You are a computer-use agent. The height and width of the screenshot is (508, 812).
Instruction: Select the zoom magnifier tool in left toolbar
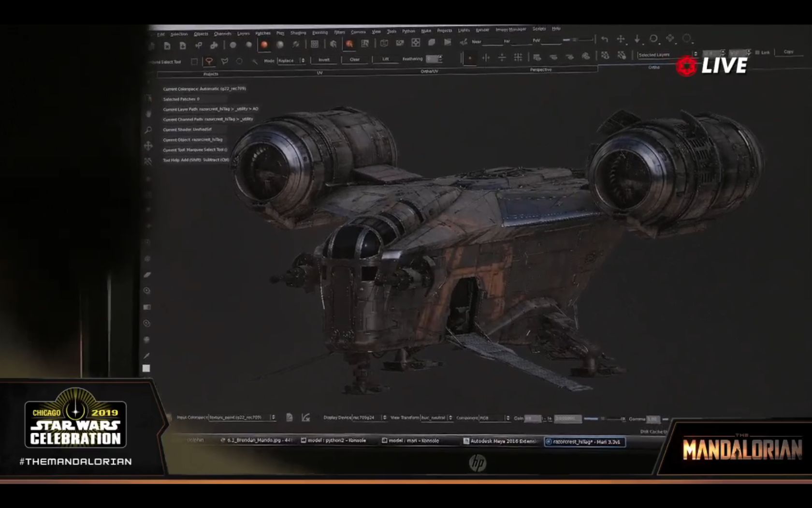click(148, 130)
